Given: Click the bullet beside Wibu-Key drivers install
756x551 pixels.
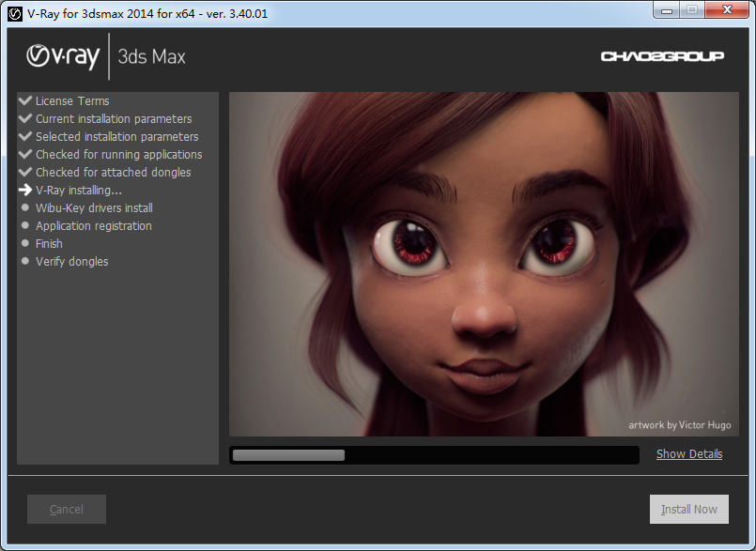Looking at the screenshot, I should click(x=25, y=208).
